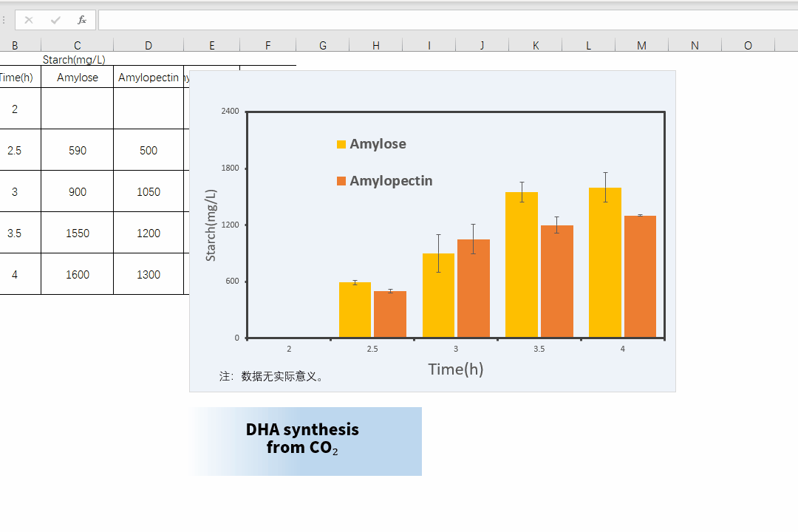The height and width of the screenshot is (532, 798).
Task: Click the 600 vertical axis label
Action: click(x=233, y=281)
